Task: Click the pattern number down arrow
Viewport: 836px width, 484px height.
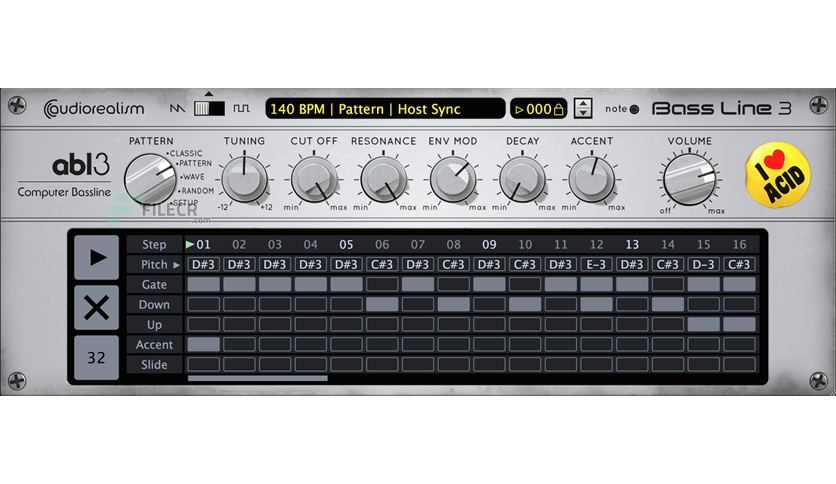Action: [x=583, y=113]
